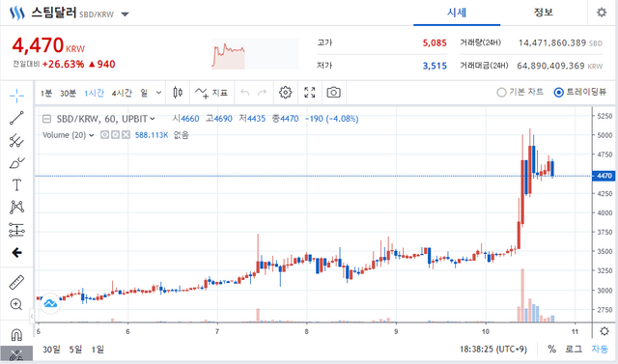The image size is (618, 364).
Task: Toggle fullscreen chart mode
Action: [x=310, y=93]
